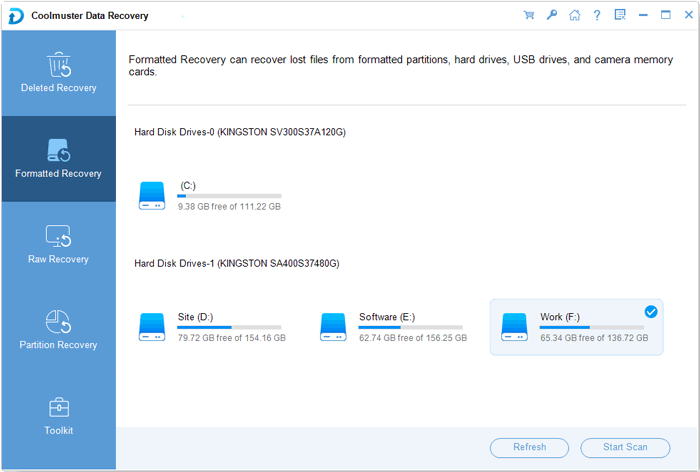Screen dimensions: 700x472
Task: Click the (C:) drive icon
Action: (x=152, y=196)
